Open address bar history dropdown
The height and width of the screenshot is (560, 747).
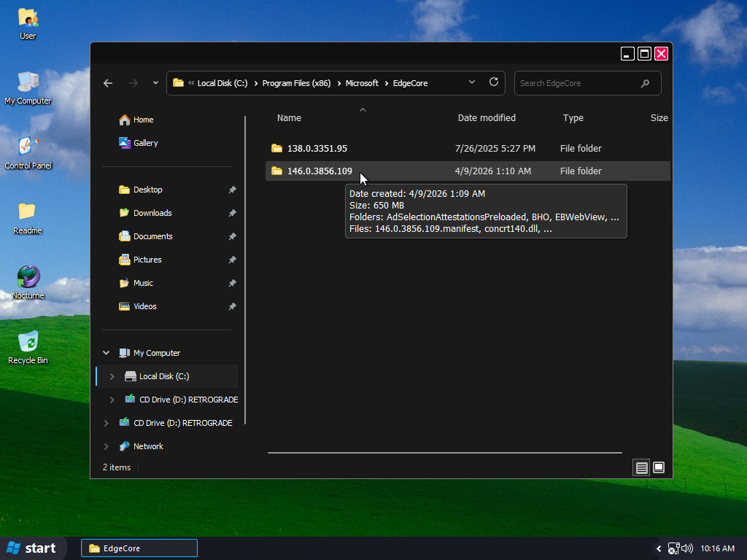(472, 82)
